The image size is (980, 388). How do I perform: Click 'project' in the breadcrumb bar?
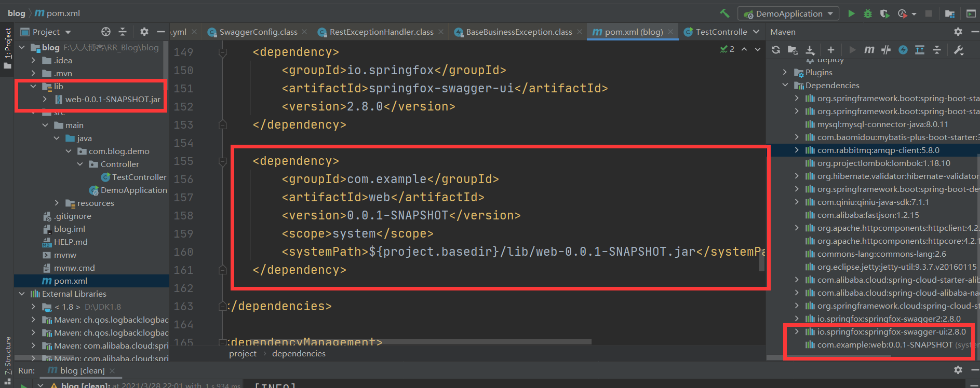click(243, 353)
